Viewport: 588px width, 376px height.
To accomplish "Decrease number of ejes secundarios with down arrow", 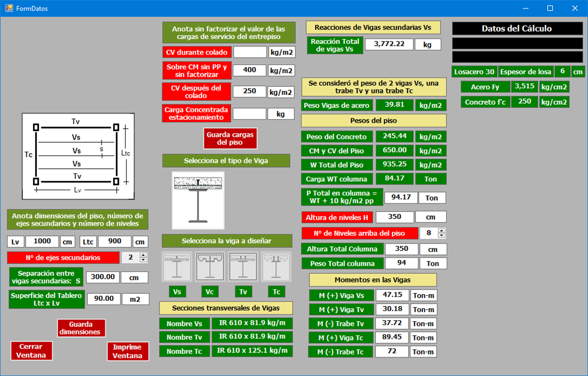I will coord(143,260).
